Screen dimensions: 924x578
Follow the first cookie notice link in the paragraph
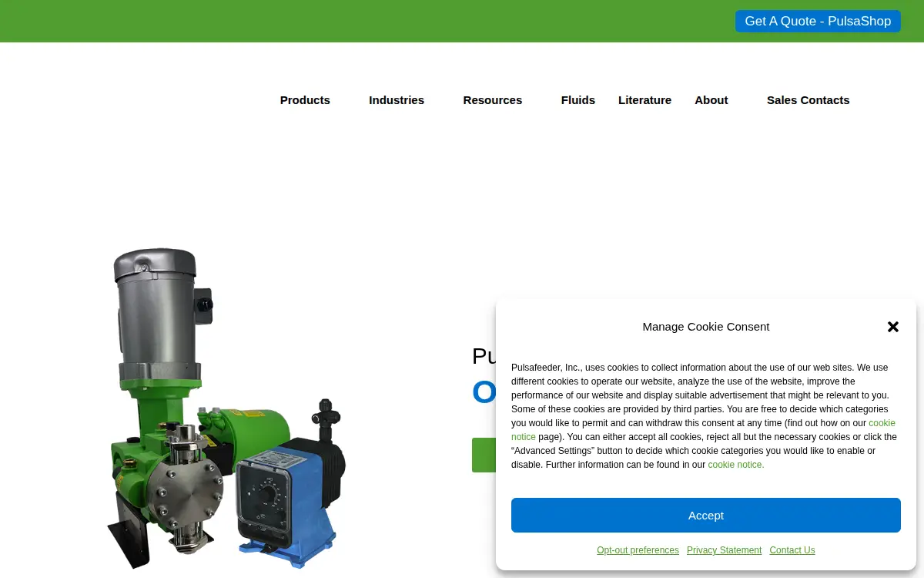pyautogui.click(x=882, y=423)
